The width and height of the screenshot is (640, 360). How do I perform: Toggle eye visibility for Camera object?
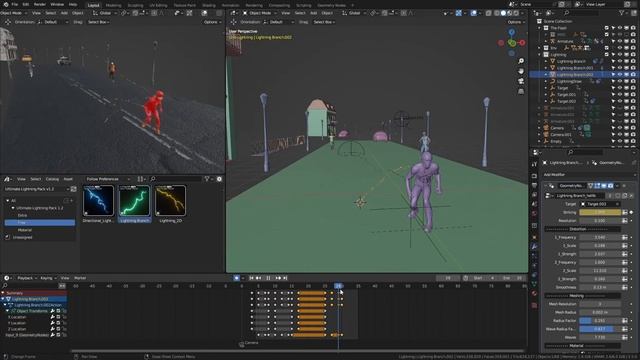click(620, 128)
